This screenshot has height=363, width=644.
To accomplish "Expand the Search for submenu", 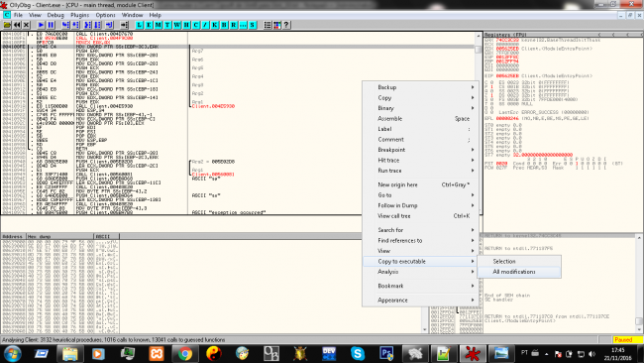I will 420,230.
